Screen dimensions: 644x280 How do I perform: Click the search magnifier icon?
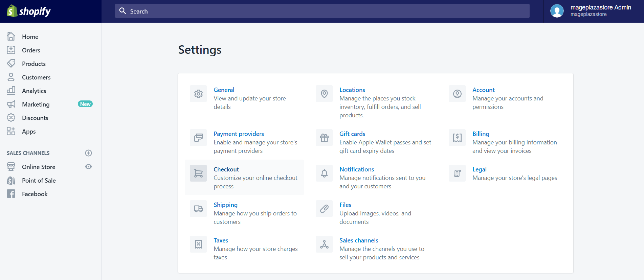(123, 11)
